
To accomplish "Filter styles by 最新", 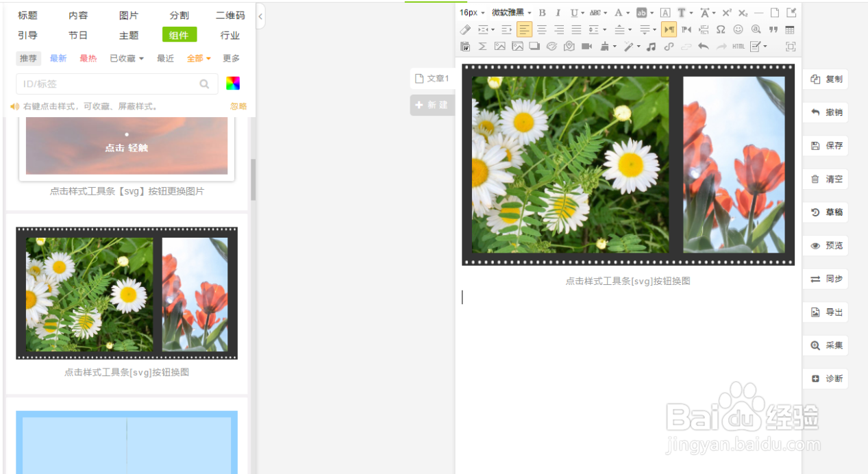I will tap(58, 59).
